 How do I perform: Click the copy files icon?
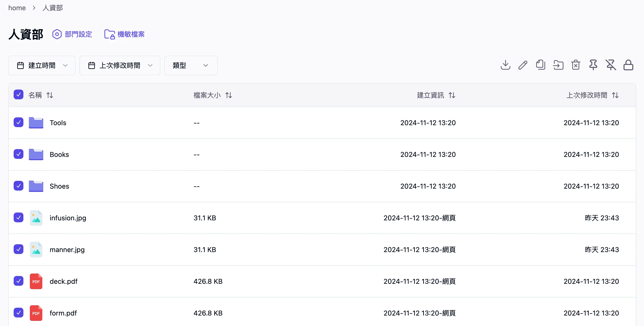click(x=540, y=65)
